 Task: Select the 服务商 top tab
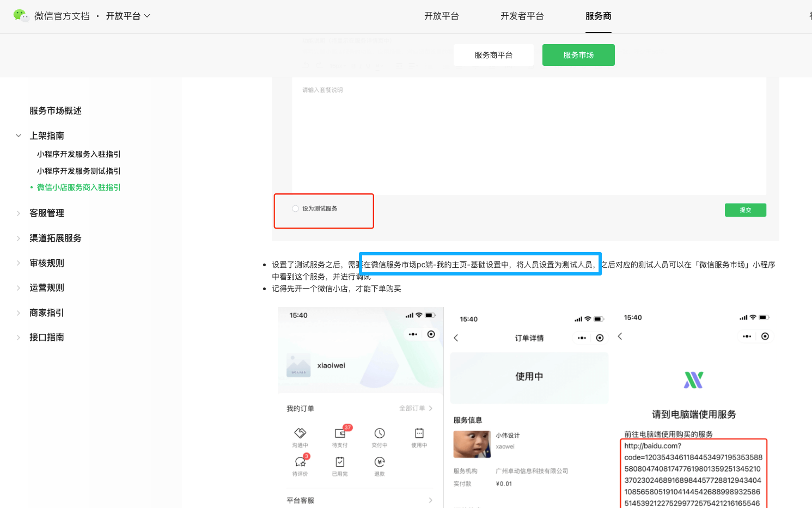tap(599, 16)
